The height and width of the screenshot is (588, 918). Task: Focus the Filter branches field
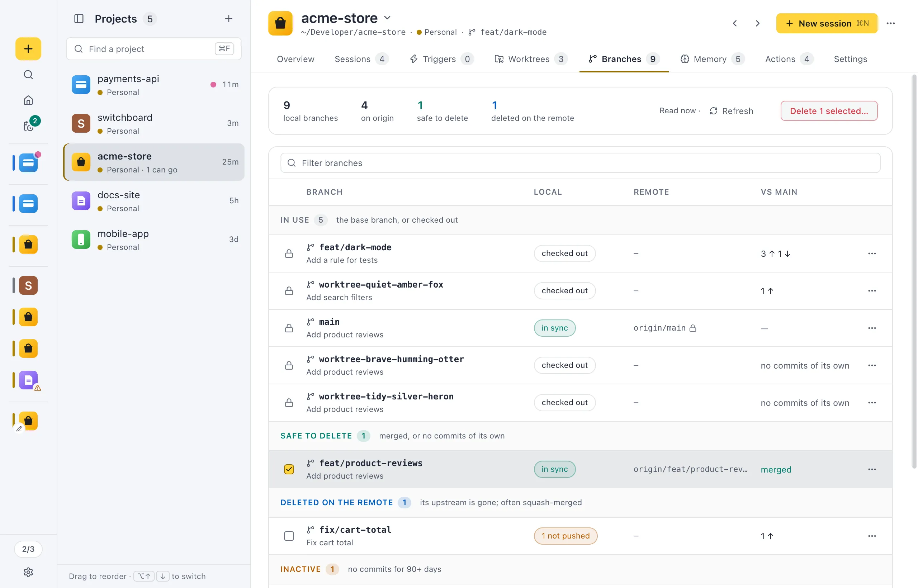(581, 163)
